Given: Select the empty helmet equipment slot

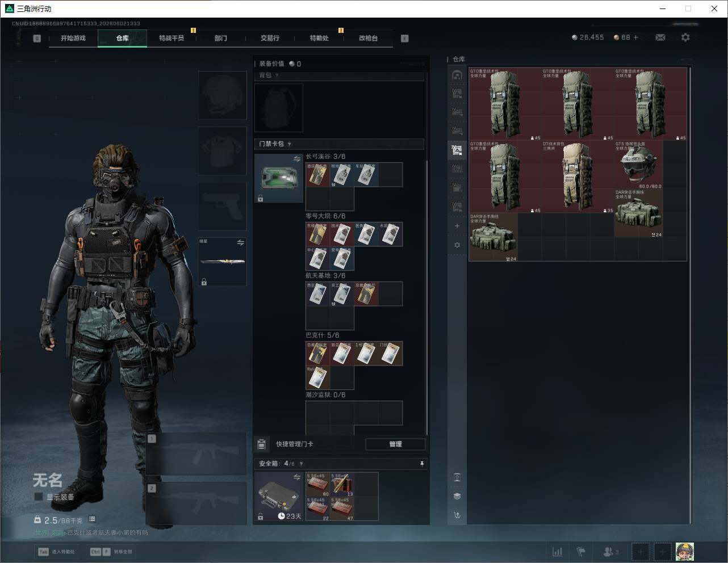Looking at the screenshot, I should [x=222, y=95].
